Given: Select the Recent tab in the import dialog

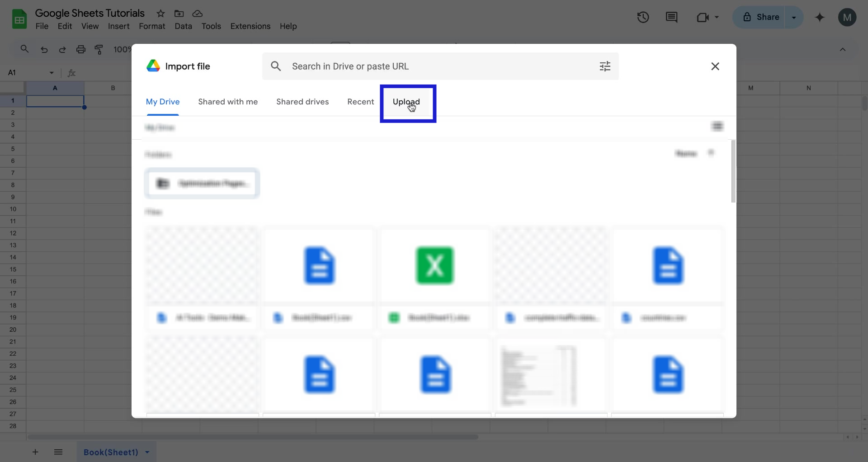Looking at the screenshot, I should coord(360,102).
